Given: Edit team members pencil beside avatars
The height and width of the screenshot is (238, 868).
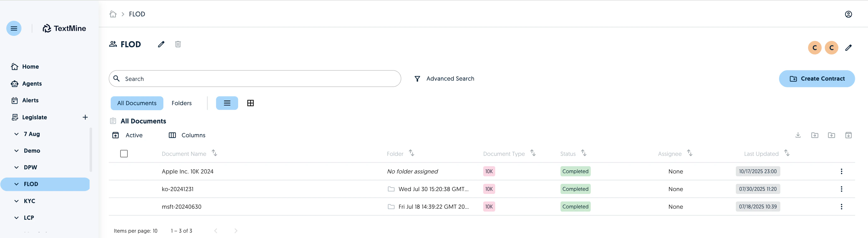Looking at the screenshot, I should [x=848, y=48].
